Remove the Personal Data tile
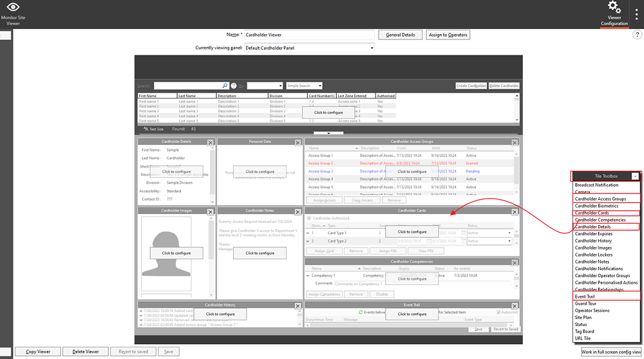The image size is (644, 359). click(x=297, y=142)
